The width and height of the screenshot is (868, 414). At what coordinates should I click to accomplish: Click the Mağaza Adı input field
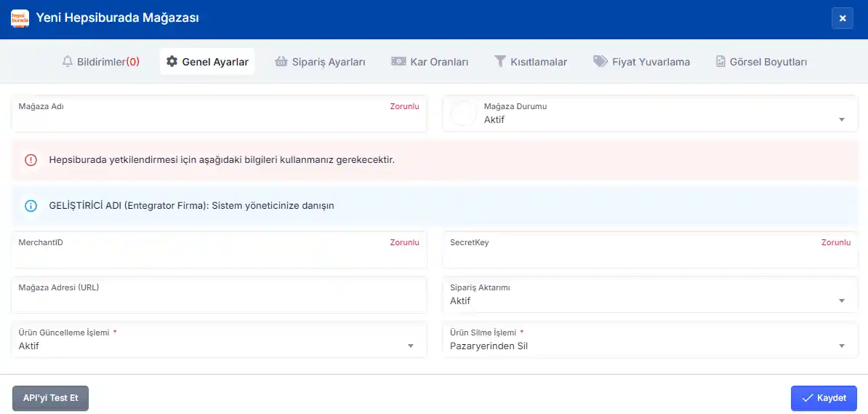pos(220,114)
